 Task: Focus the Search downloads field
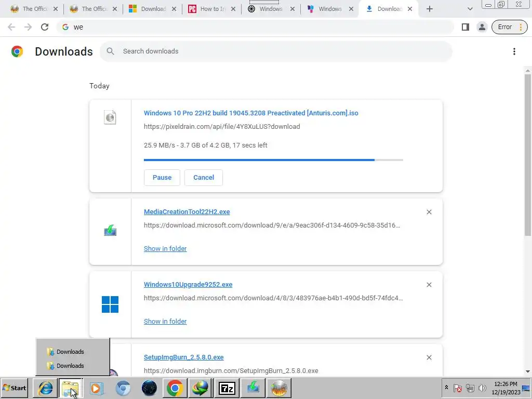point(276,51)
